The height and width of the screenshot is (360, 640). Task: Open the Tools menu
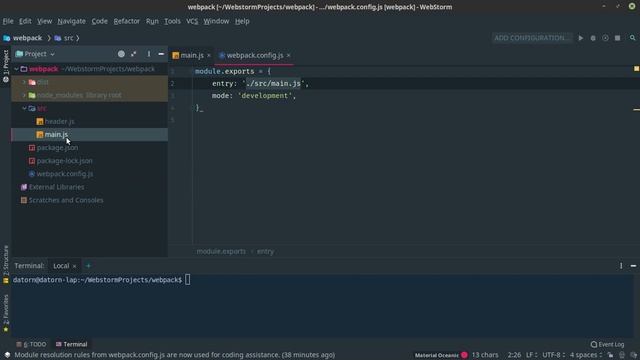[172, 21]
